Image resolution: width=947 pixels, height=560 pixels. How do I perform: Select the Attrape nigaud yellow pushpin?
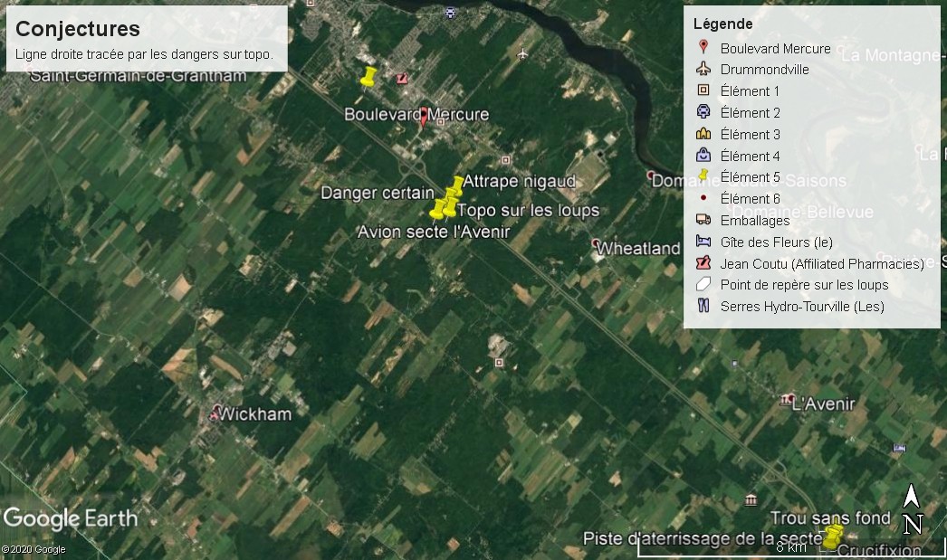456,185
